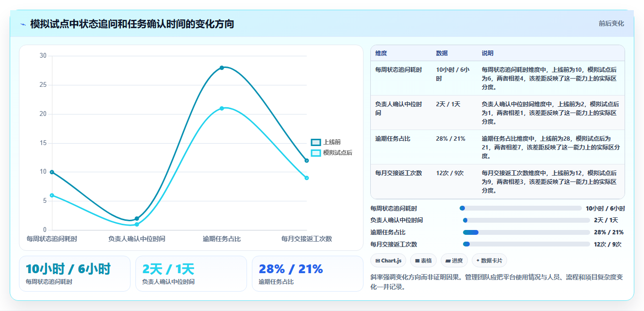Select the 逾期任务占比 table row label
The height and width of the screenshot is (311, 644).
[x=393, y=139]
